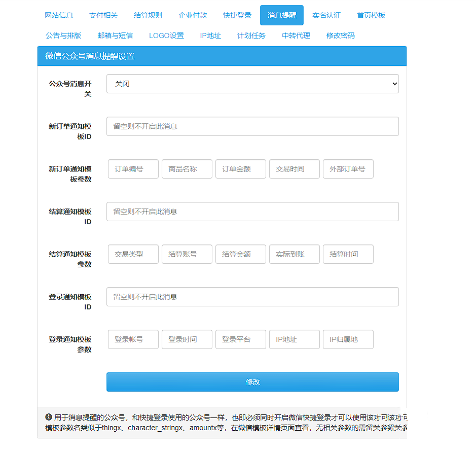The image size is (476, 454).
Task: Click the 结算账号 parameter field
Action: click(187, 254)
